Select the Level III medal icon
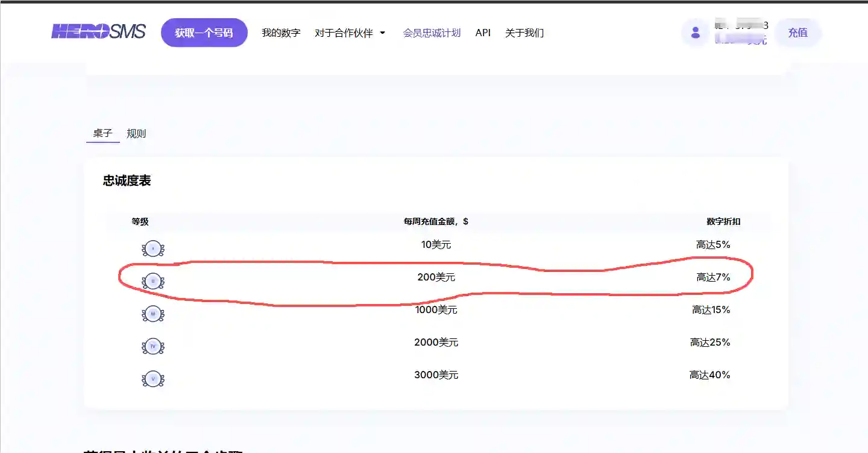The image size is (868, 453). point(153,314)
